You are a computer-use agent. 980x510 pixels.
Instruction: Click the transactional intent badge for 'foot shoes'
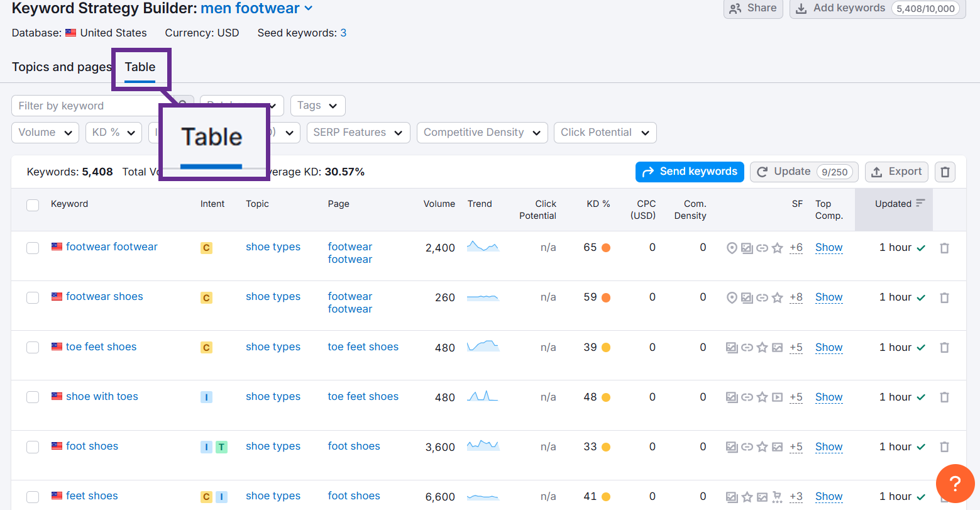click(x=221, y=447)
